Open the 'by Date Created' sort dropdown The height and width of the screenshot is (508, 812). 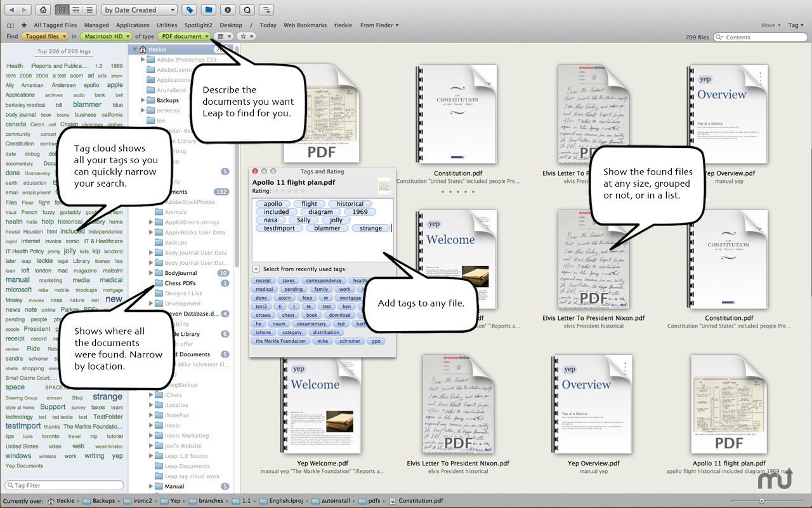pos(140,10)
